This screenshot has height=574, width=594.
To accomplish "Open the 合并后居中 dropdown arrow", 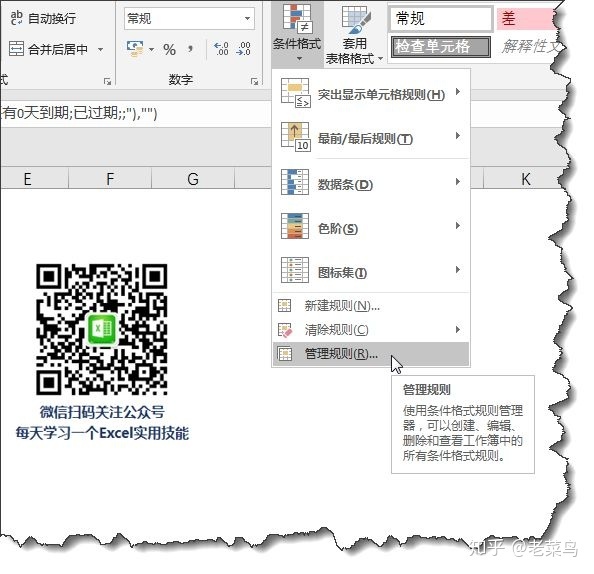I will coord(100,49).
